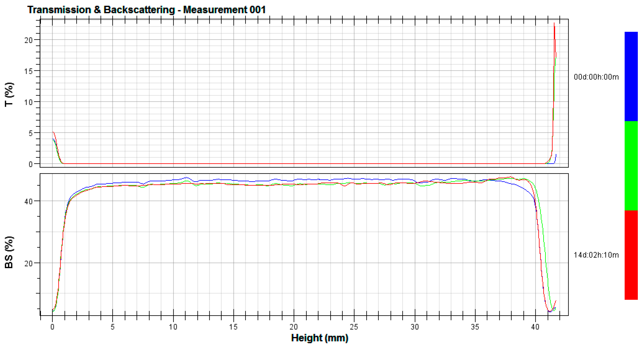Click the 20 tick label on BS axis

(x=29, y=264)
